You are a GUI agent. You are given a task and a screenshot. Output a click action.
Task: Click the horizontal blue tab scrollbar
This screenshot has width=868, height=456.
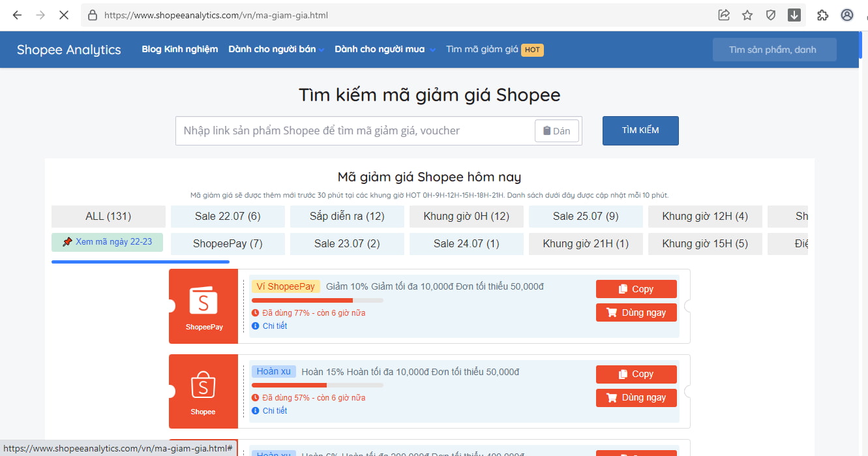[140, 262]
